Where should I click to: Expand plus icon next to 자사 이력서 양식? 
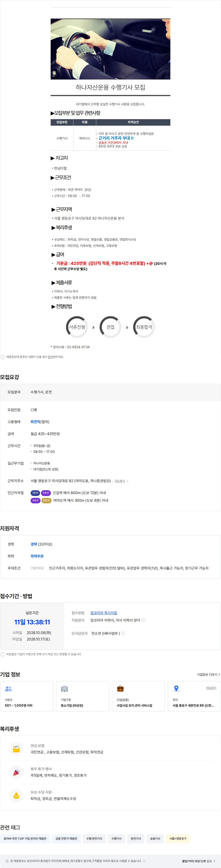tap(144, 620)
